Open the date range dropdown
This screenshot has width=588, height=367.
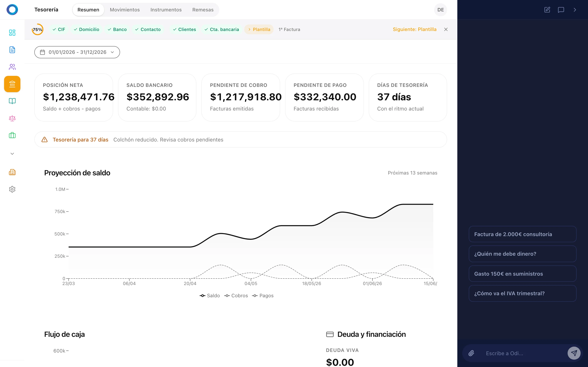(x=77, y=52)
